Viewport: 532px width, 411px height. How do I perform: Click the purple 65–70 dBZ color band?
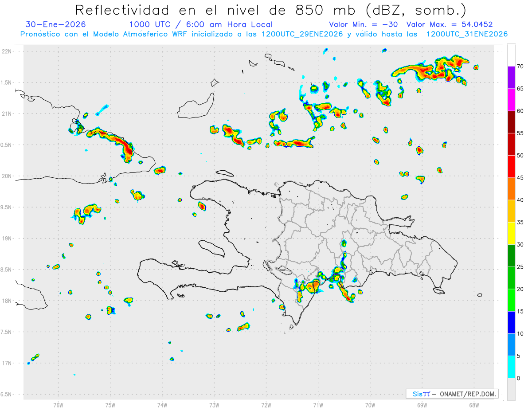(511, 78)
